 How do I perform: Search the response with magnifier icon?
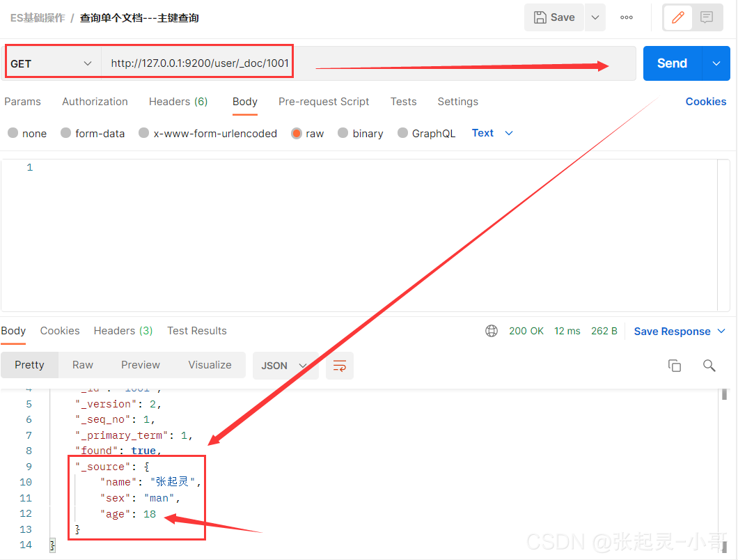coord(709,366)
